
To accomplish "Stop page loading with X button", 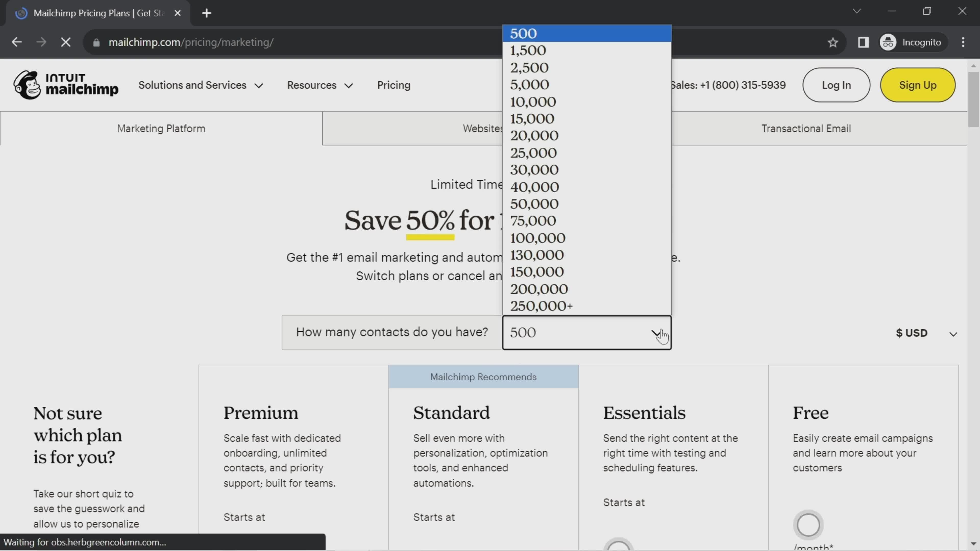I will [x=66, y=42].
